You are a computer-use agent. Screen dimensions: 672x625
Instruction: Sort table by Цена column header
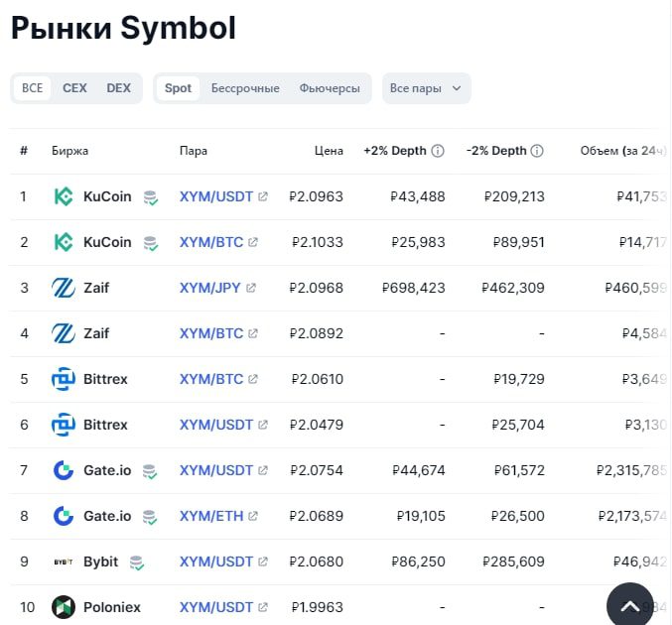pyautogui.click(x=329, y=151)
